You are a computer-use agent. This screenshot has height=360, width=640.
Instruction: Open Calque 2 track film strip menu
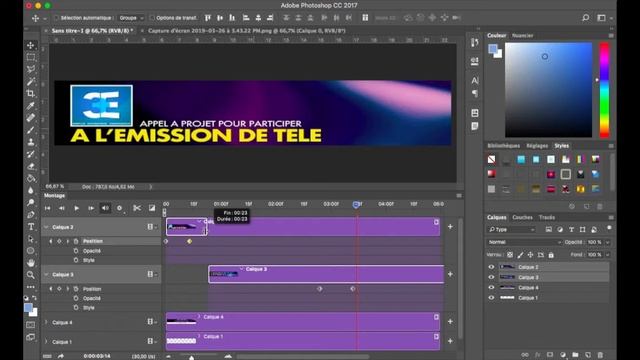(151, 227)
